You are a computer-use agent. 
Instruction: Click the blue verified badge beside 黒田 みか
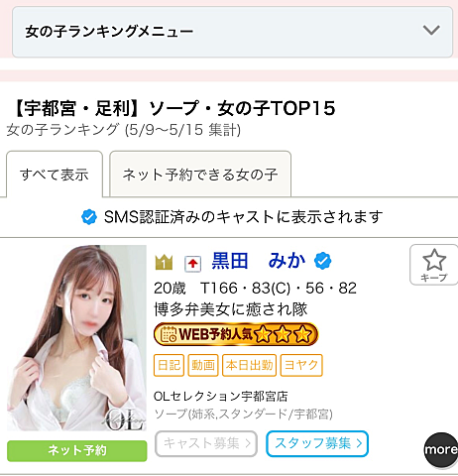(323, 261)
